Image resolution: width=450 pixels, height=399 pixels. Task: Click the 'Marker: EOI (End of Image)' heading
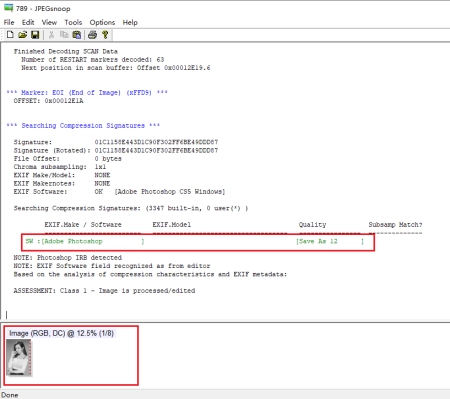[87, 93]
